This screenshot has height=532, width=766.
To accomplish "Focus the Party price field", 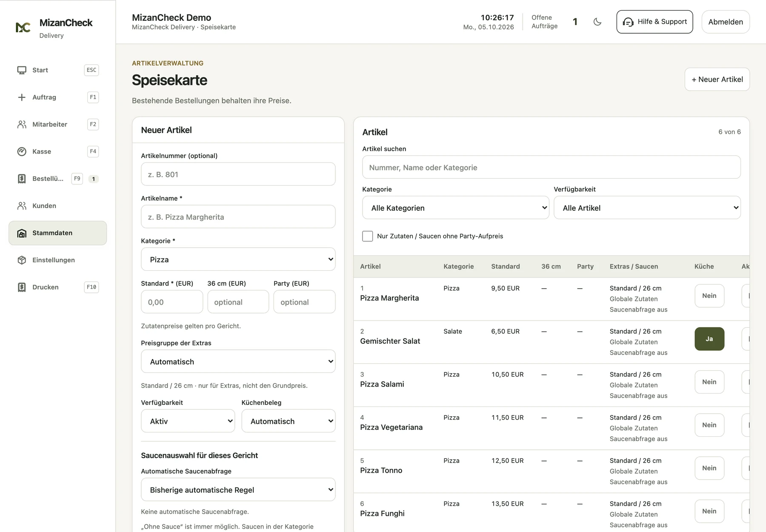I will (304, 302).
